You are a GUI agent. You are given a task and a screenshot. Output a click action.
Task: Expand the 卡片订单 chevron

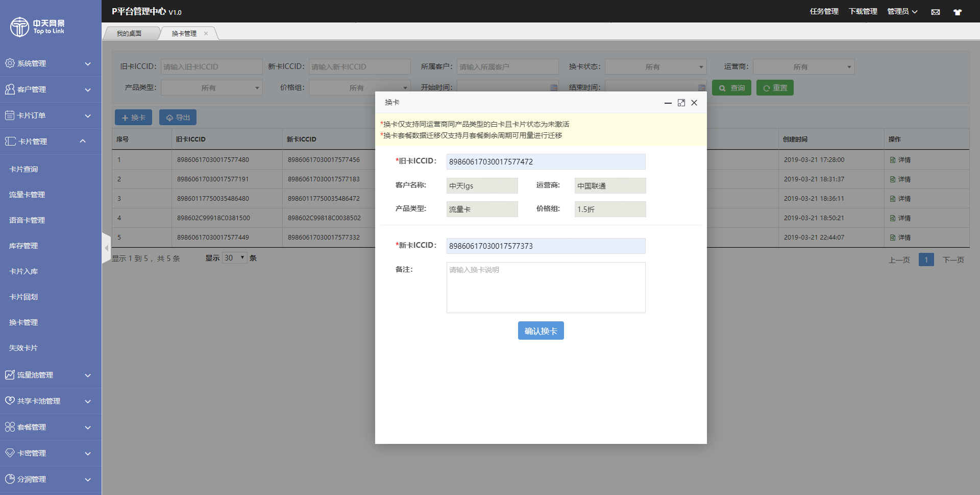tap(88, 116)
